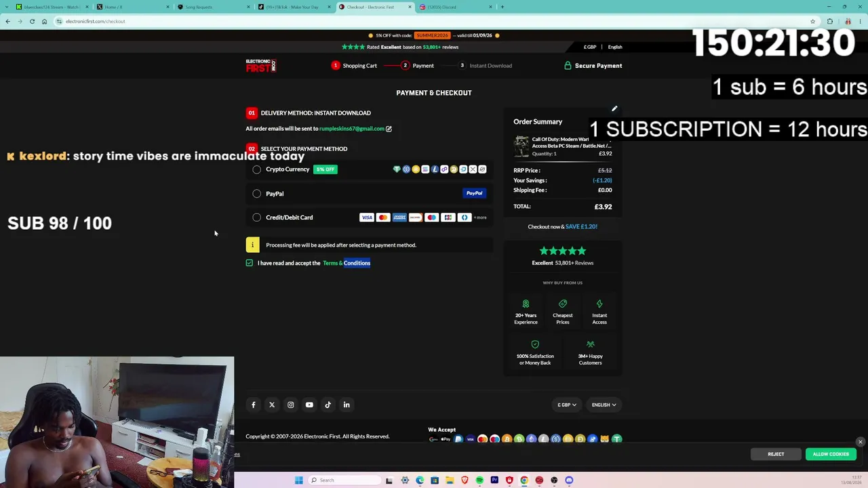868x488 pixels.
Task: Select the Crypto Currency payment option
Action: [257, 169]
